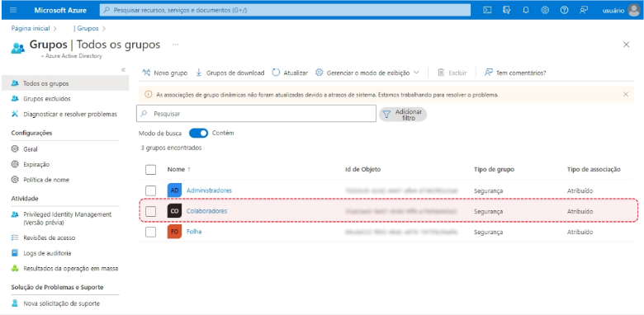Open Directory and subscription filter icon
The width and height of the screenshot is (644, 315).
[x=506, y=10]
